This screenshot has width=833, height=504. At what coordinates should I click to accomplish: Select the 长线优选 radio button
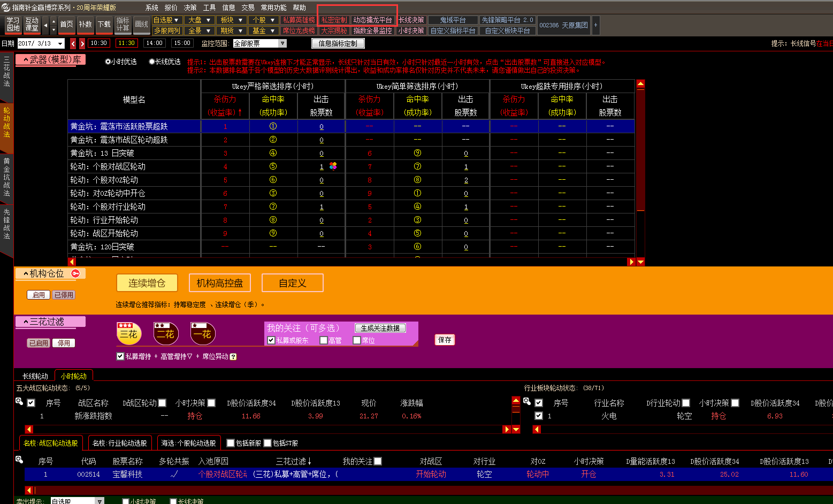click(x=152, y=62)
